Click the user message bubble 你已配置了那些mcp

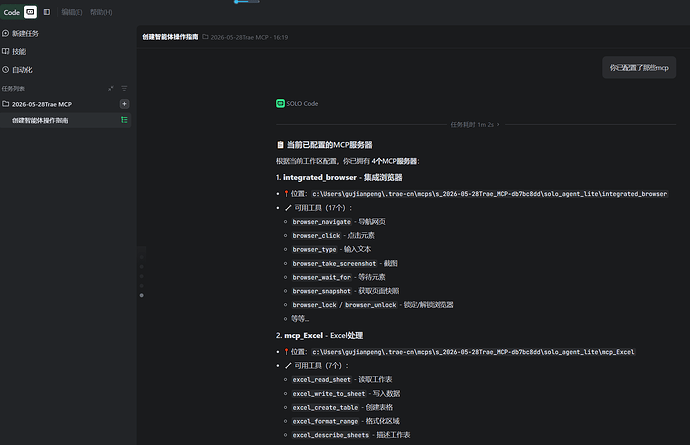[x=639, y=67]
